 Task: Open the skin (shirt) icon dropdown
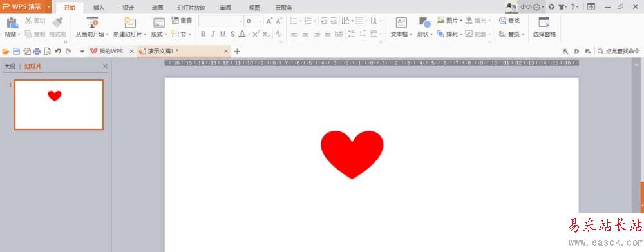click(x=563, y=6)
